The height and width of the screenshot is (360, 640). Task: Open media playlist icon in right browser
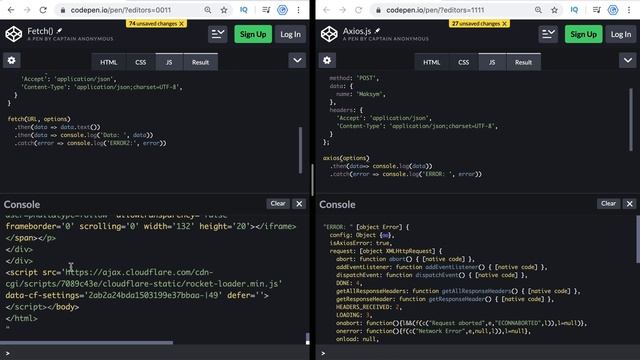597,10
